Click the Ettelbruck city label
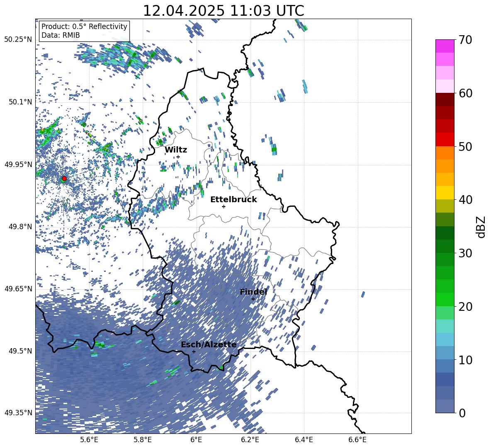The image size is (491, 448). coord(233,199)
